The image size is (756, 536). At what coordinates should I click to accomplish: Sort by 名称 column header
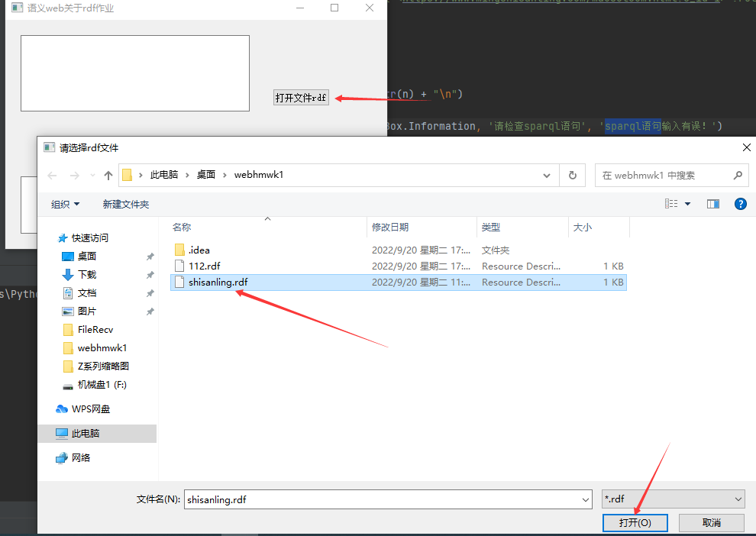[182, 227]
